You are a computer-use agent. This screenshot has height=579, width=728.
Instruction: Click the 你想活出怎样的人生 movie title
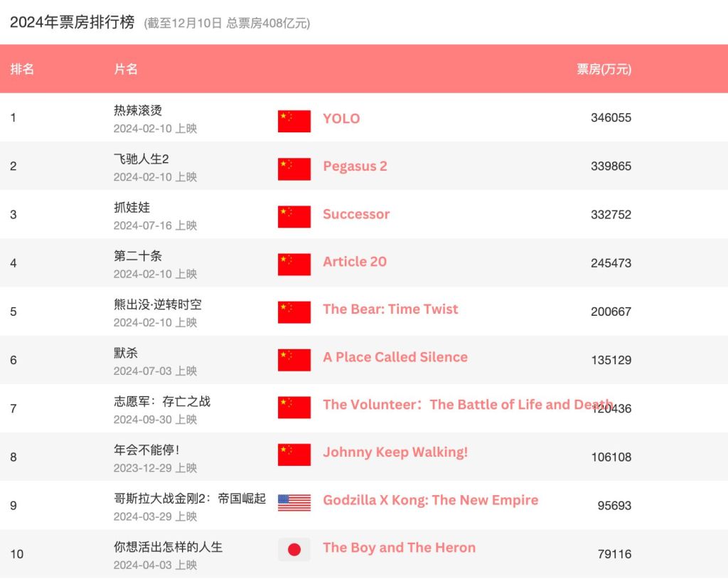coord(168,547)
